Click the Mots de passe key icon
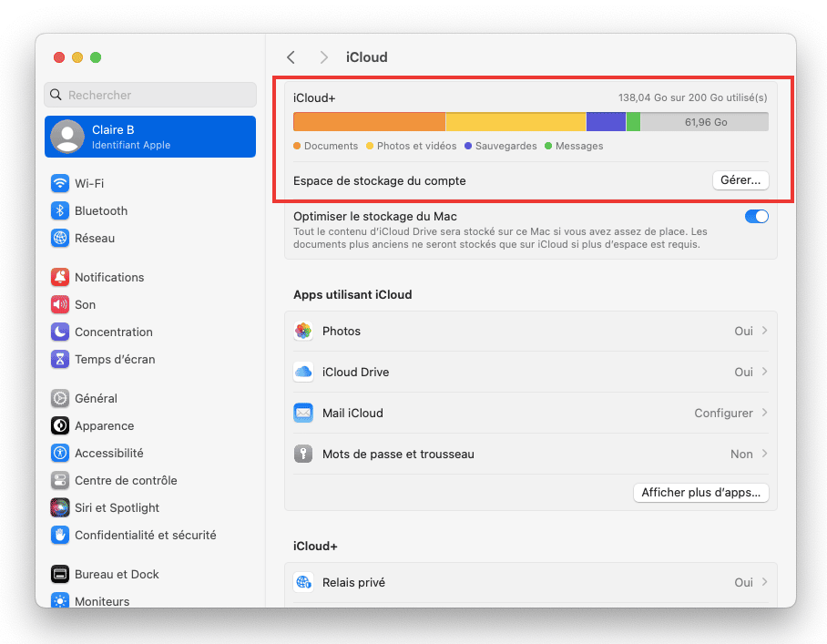Screen dimensions: 827x644 pyautogui.click(x=303, y=455)
